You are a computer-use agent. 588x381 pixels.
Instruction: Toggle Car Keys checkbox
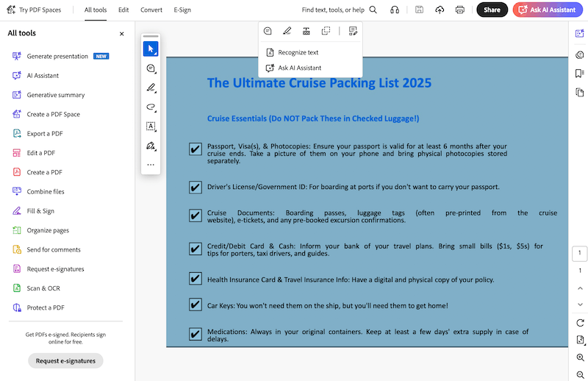tap(196, 305)
